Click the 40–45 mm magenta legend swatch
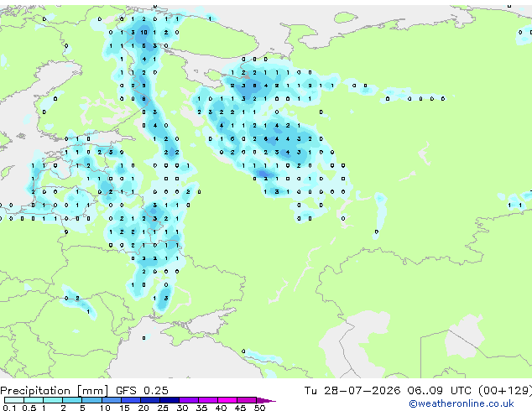Viewport: 532px width, 411px height. click(227, 400)
